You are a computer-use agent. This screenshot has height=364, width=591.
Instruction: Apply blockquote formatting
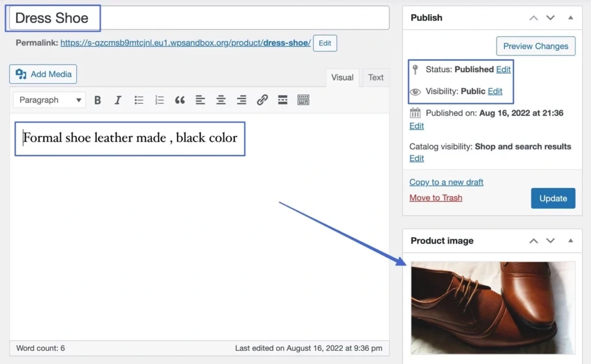[180, 100]
